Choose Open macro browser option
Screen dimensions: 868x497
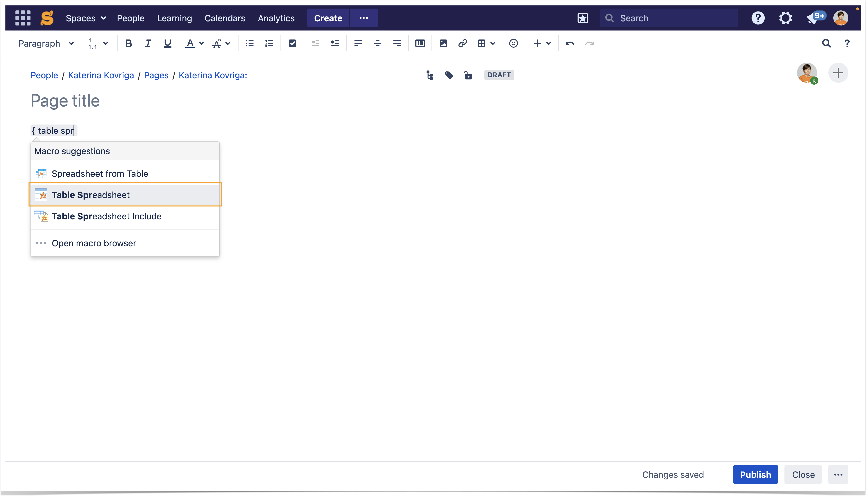[x=94, y=243]
